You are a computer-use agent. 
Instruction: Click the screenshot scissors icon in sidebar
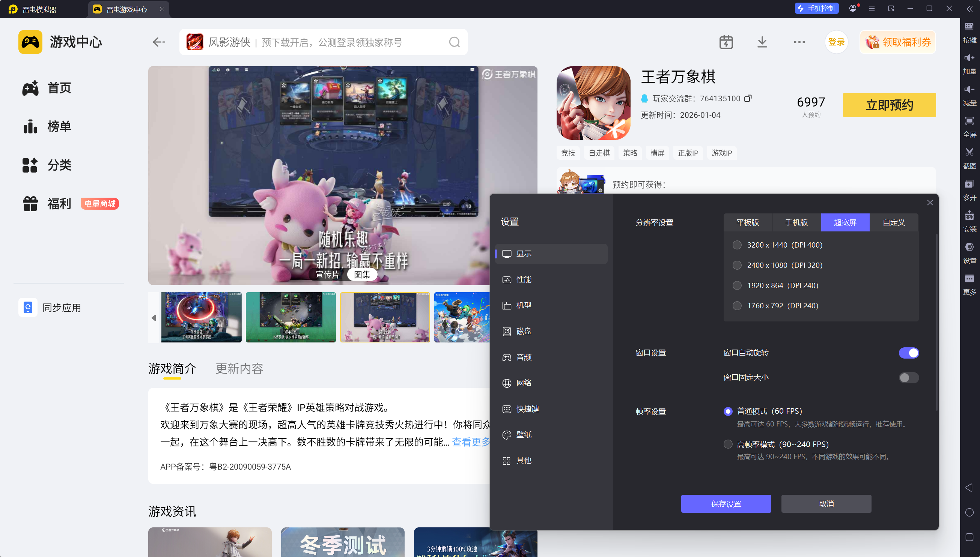pos(969,153)
